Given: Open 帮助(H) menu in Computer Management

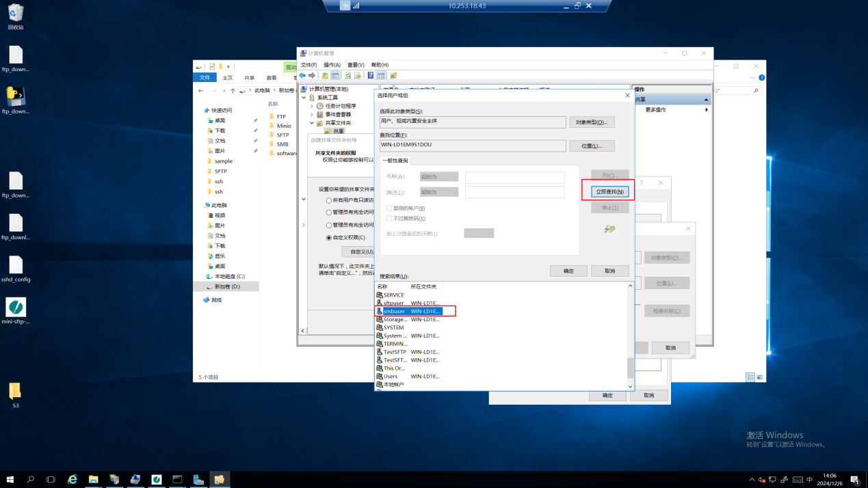Looking at the screenshot, I should pos(380,65).
